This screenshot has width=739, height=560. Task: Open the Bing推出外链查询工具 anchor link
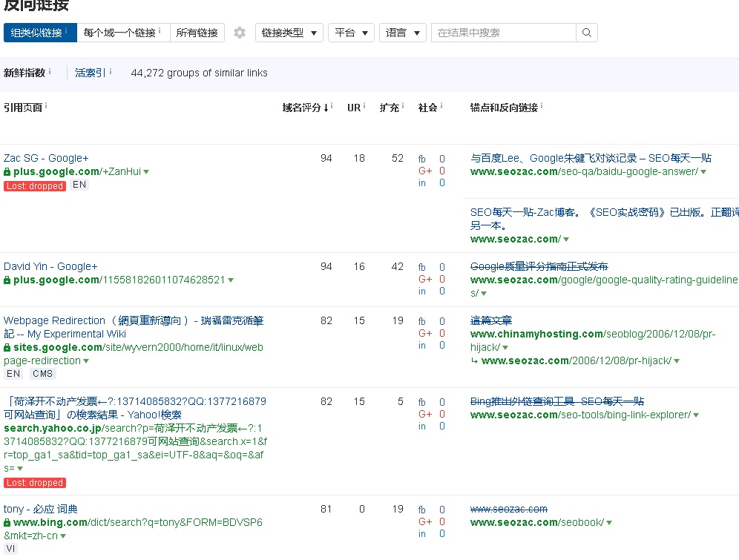(557, 401)
